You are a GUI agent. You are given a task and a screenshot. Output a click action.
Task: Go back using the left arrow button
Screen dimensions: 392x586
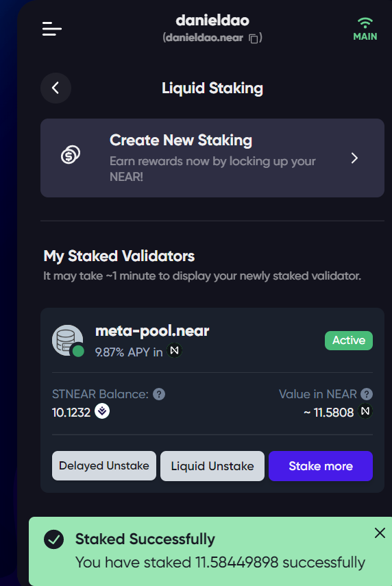pos(56,88)
